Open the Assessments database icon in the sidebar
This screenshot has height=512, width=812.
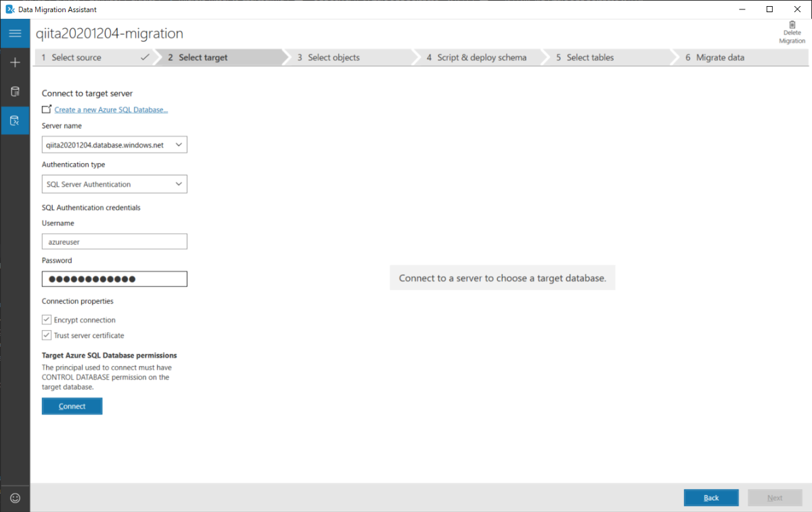pyautogui.click(x=15, y=91)
